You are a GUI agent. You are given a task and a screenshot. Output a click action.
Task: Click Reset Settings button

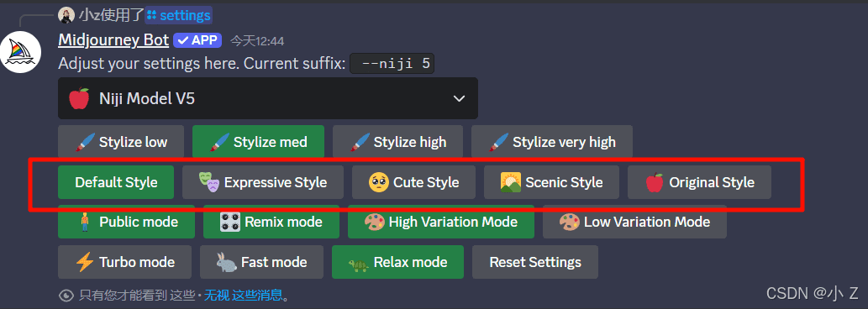[x=535, y=262]
